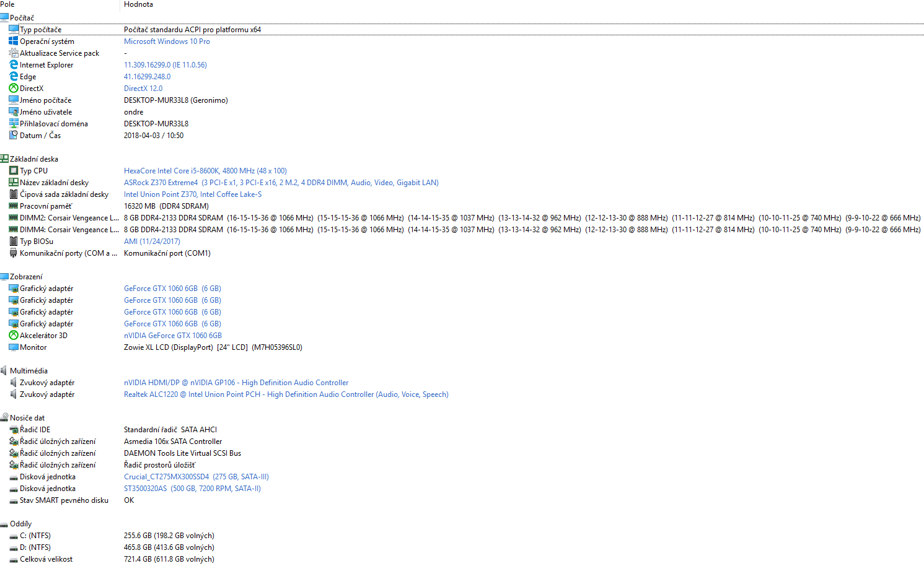Click the Internet Explorer row icon
The image size is (924, 566).
(x=13, y=65)
